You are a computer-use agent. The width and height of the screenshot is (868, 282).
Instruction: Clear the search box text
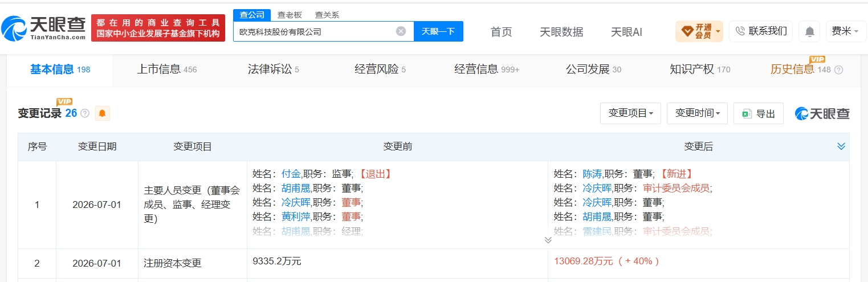tap(401, 31)
